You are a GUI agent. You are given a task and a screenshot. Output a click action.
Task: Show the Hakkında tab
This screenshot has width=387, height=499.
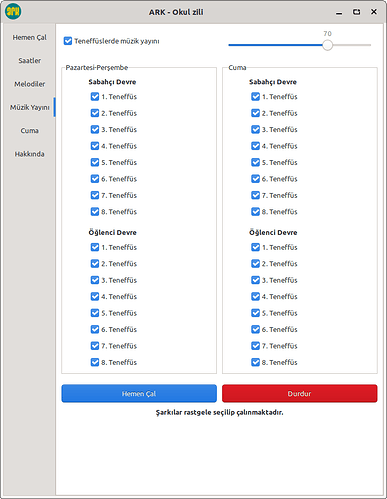pyautogui.click(x=29, y=154)
